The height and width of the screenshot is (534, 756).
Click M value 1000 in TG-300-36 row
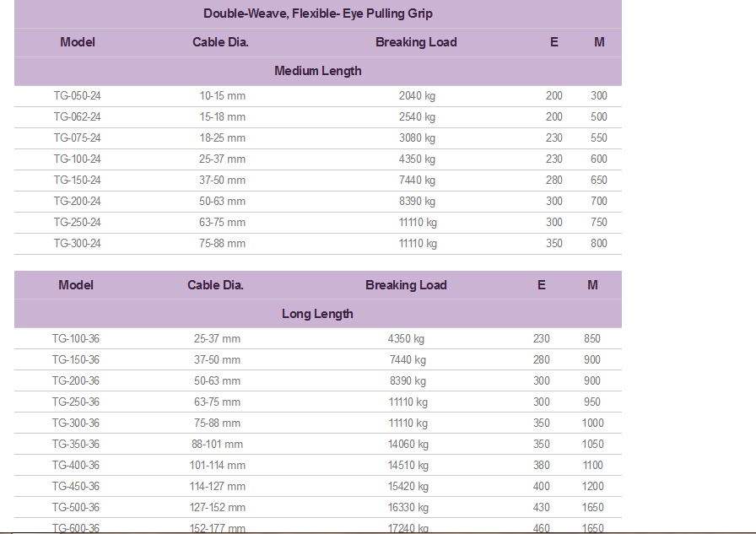[x=592, y=423]
